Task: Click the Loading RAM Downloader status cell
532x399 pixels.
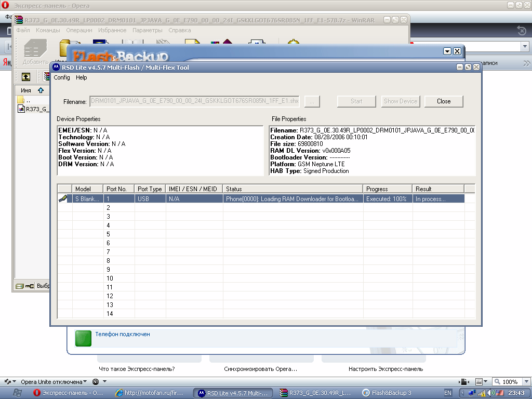Action: point(293,199)
